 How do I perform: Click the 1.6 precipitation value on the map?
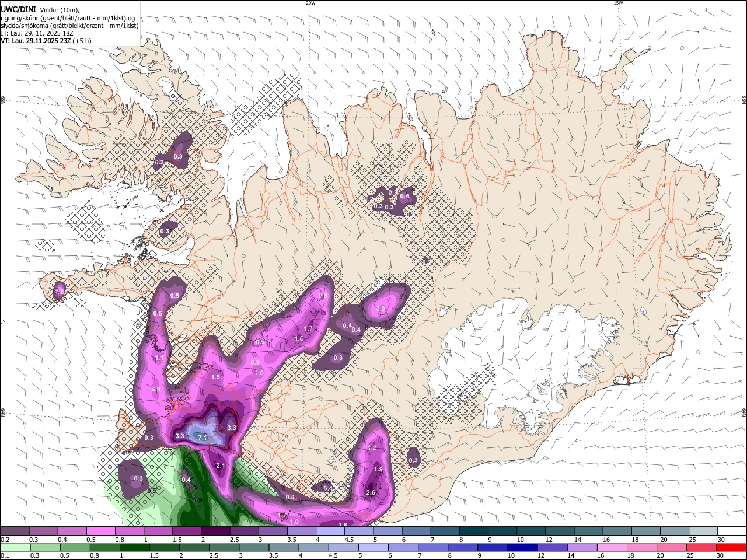(x=299, y=338)
